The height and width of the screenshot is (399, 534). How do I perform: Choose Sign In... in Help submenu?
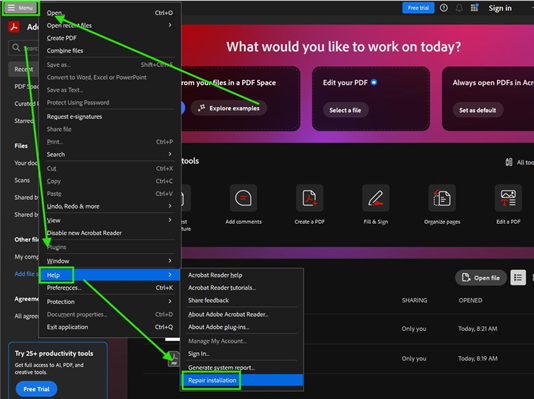click(x=242, y=353)
